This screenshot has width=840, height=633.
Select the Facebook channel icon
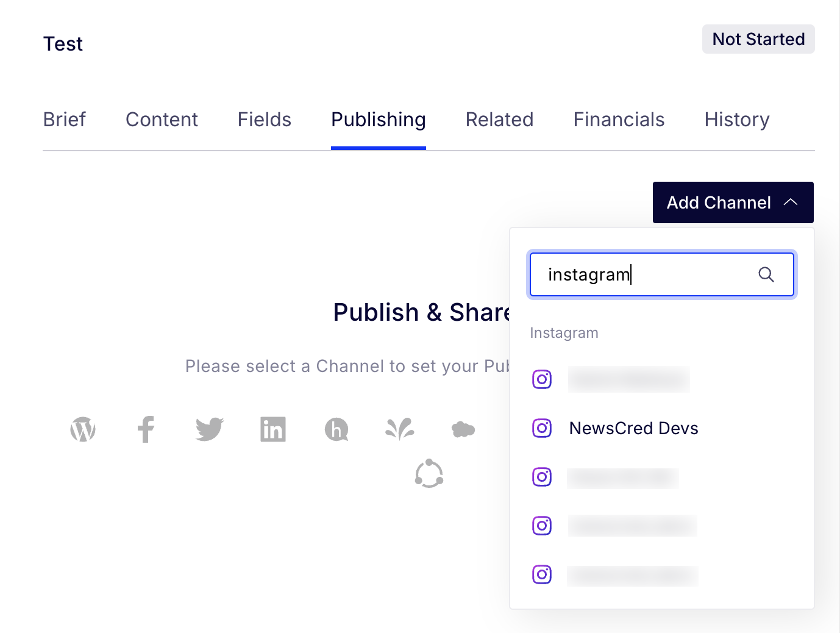[x=146, y=429]
